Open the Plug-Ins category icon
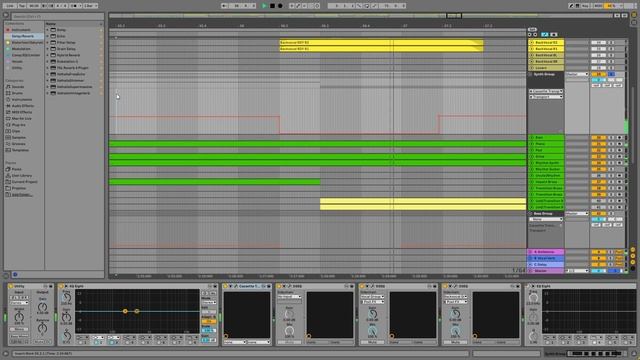This screenshot has height=360, width=640. [8, 125]
